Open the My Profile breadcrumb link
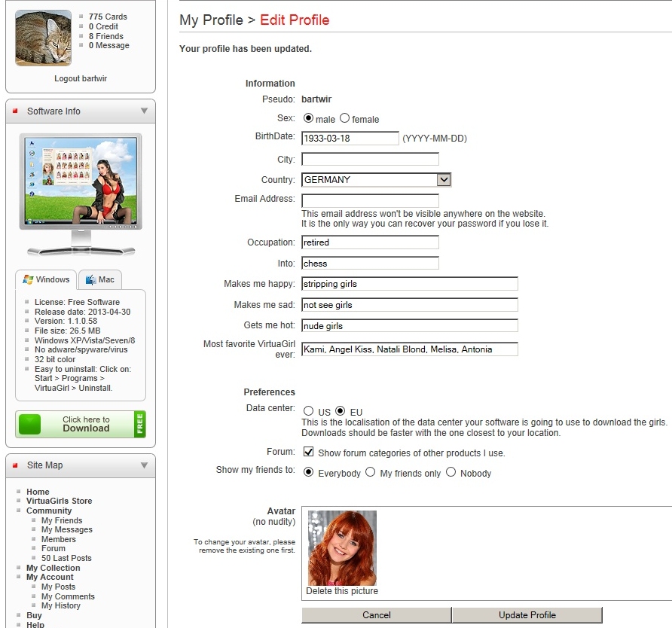Image resolution: width=672 pixels, height=628 pixels. [x=211, y=20]
